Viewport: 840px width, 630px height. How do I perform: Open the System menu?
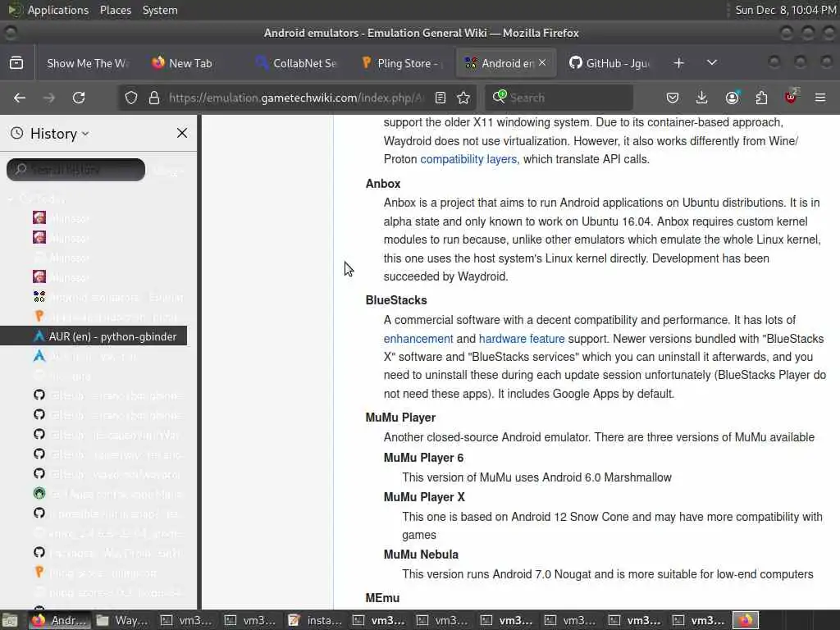coord(160,10)
